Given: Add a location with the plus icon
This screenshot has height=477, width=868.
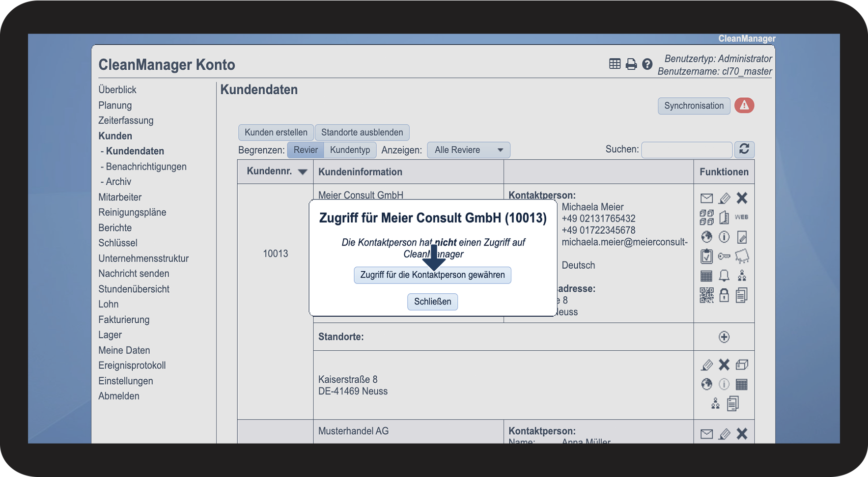Looking at the screenshot, I should 724,337.
